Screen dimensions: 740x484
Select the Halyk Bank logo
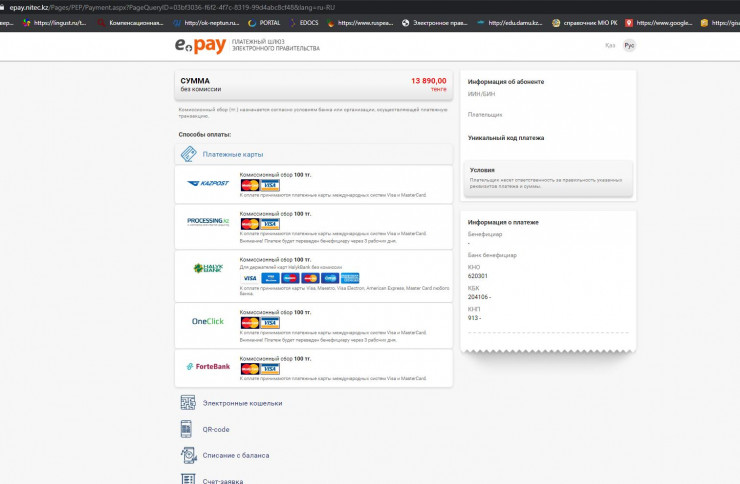click(208, 268)
